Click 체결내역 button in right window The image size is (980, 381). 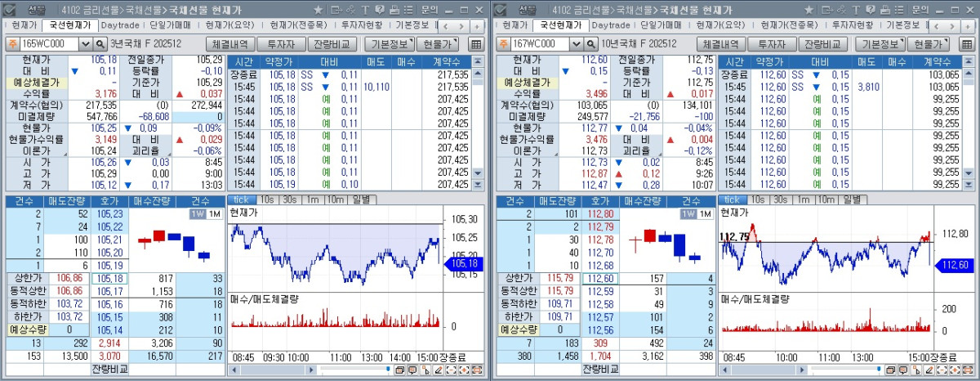[x=719, y=45]
